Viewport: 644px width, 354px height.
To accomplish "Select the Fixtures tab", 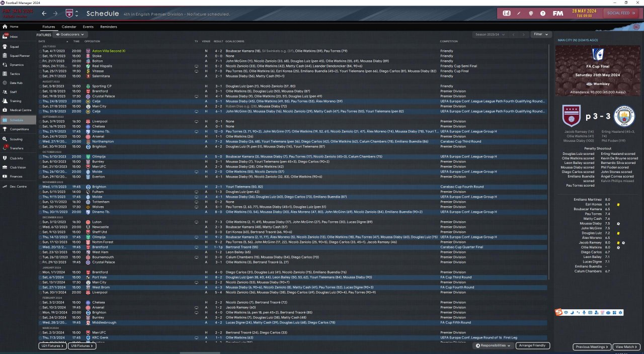I will point(49,27).
